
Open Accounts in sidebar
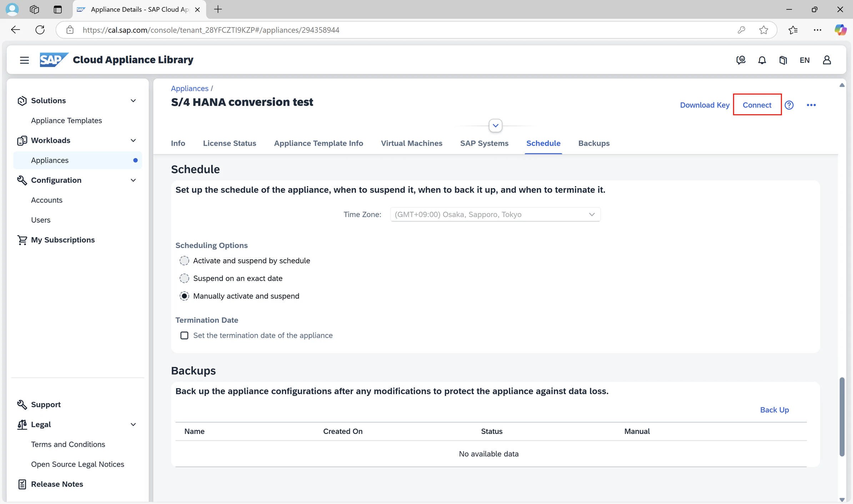pyautogui.click(x=47, y=200)
